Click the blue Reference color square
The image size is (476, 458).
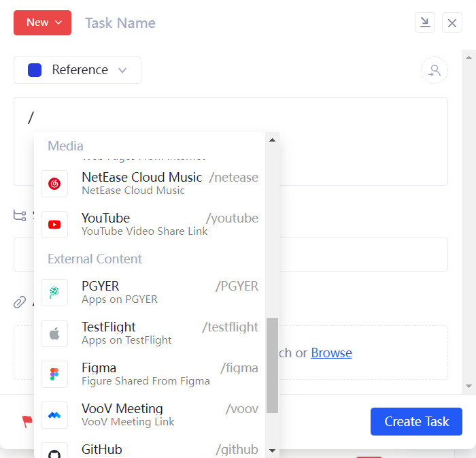tap(35, 70)
